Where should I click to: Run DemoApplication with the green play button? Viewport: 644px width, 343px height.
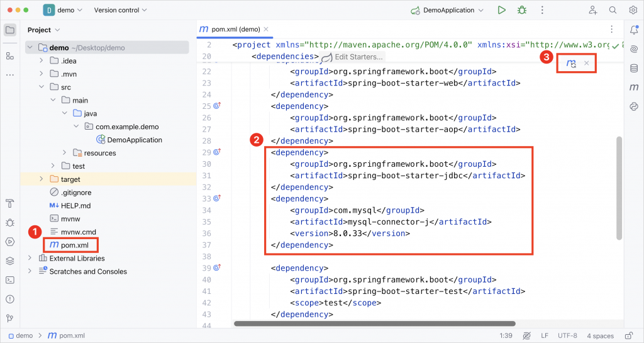pyautogui.click(x=501, y=10)
